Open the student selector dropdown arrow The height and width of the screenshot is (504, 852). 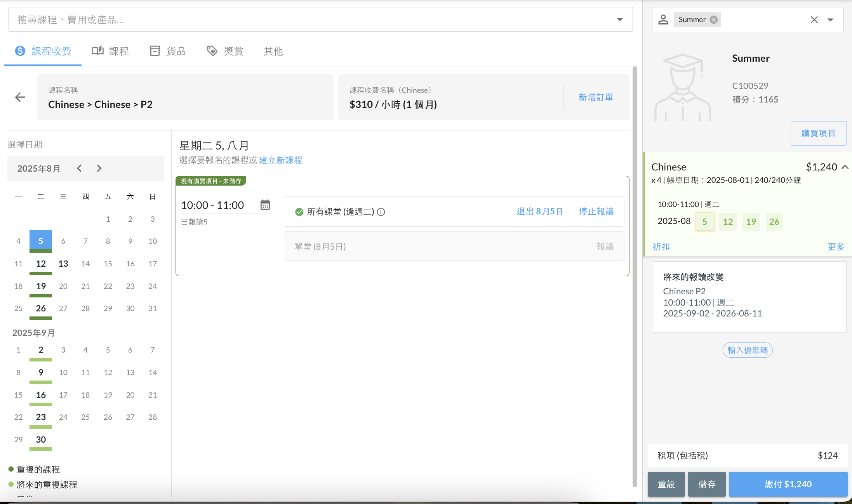click(830, 20)
